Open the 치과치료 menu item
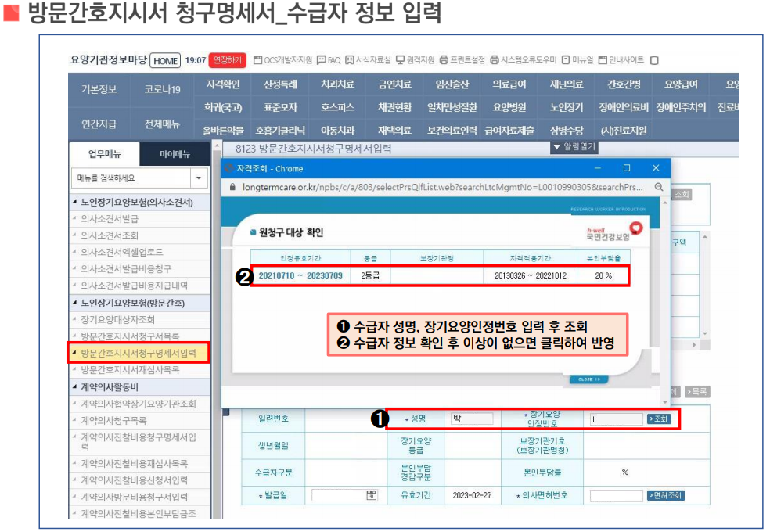770x532 pixels. point(337,84)
